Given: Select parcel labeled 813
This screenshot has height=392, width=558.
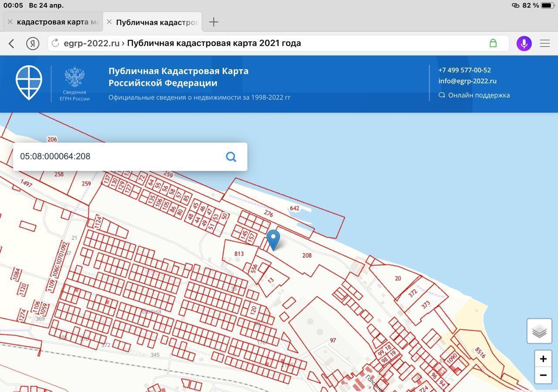Looking at the screenshot, I should tap(239, 253).
